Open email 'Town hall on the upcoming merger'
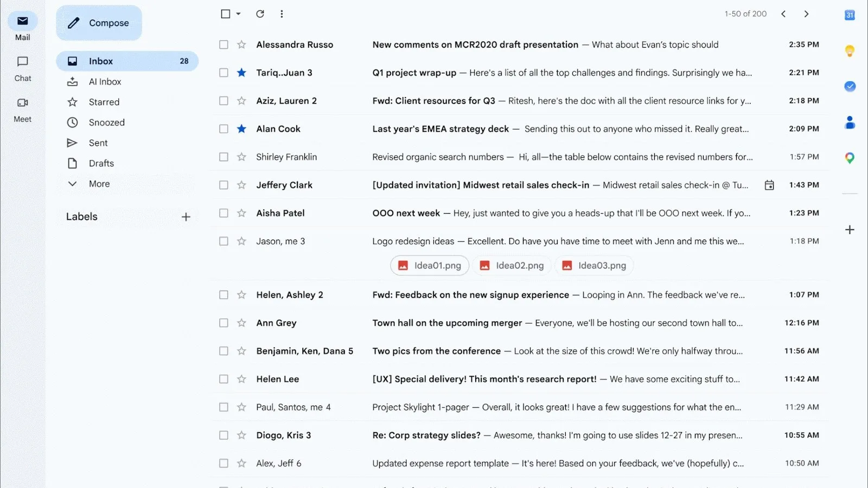 point(520,323)
